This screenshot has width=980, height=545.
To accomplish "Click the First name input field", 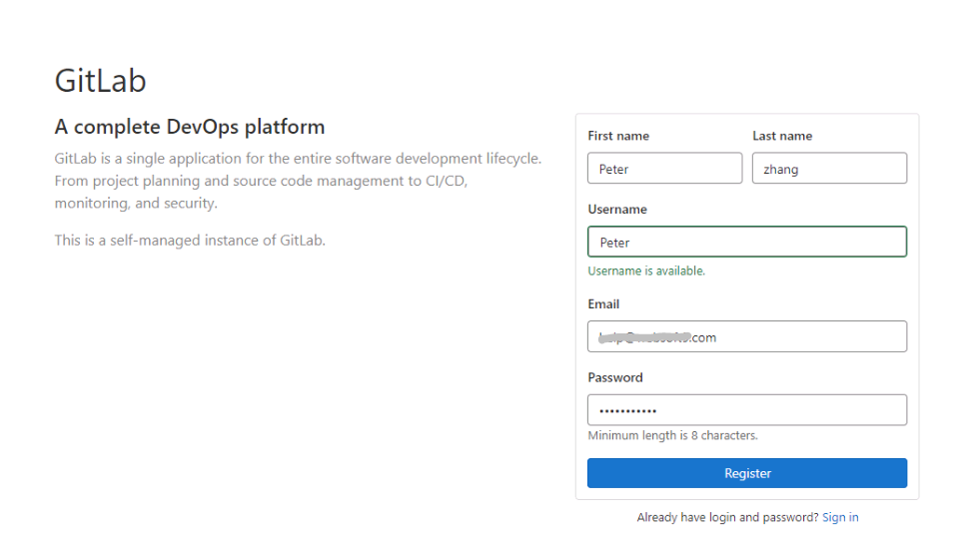I will pos(664,168).
